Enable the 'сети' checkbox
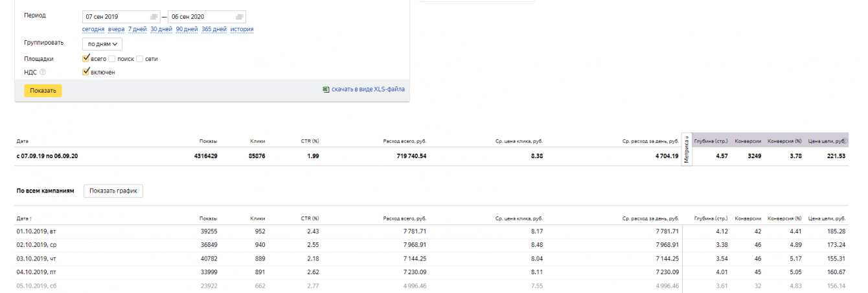 [x=139, y=58]
